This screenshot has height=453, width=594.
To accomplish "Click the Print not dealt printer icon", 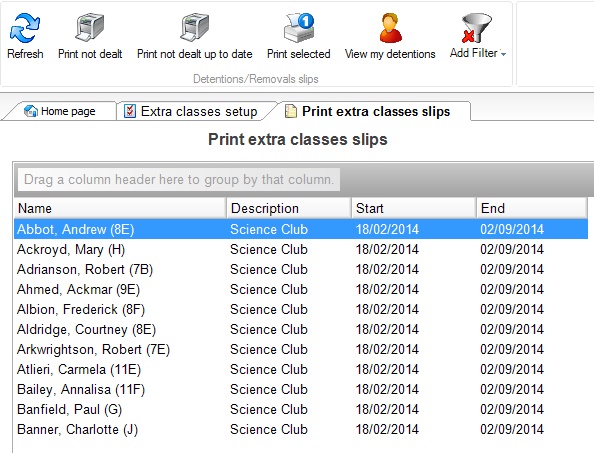I will pyautogui.click(x=90, y=27).
